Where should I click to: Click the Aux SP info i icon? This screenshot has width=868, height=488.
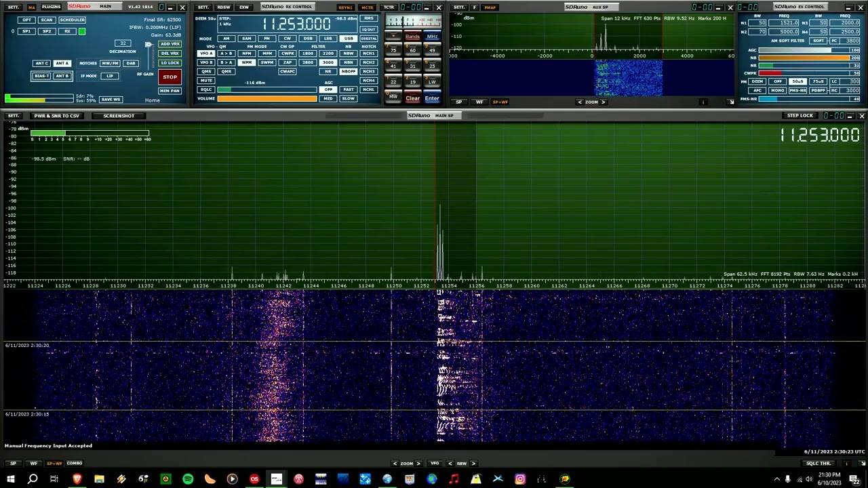point(703,102)
